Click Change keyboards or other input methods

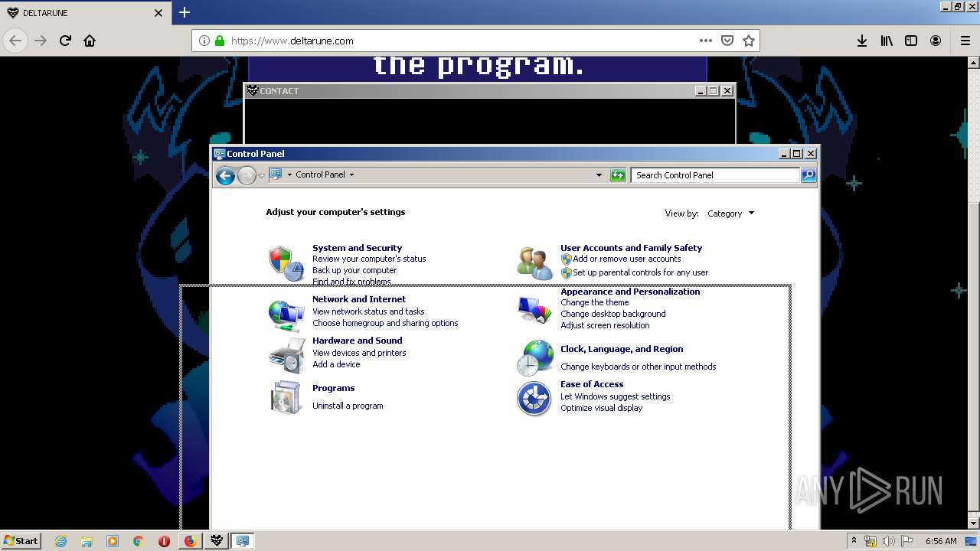(x=638, y=367)
